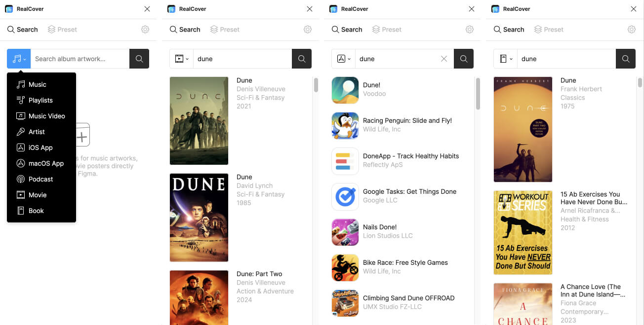Screen dimensions: 644x325
Task: Choose Music Video in the dropdown menu
Action: (x=46, y=116)
